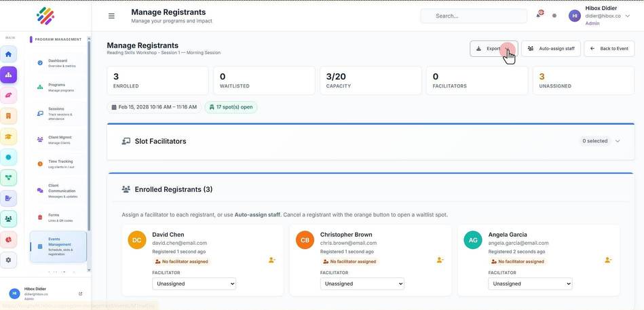Open facilitator dropdown for Christopher Brown
This screenshot has height=310, width=644.
point(362,284)
